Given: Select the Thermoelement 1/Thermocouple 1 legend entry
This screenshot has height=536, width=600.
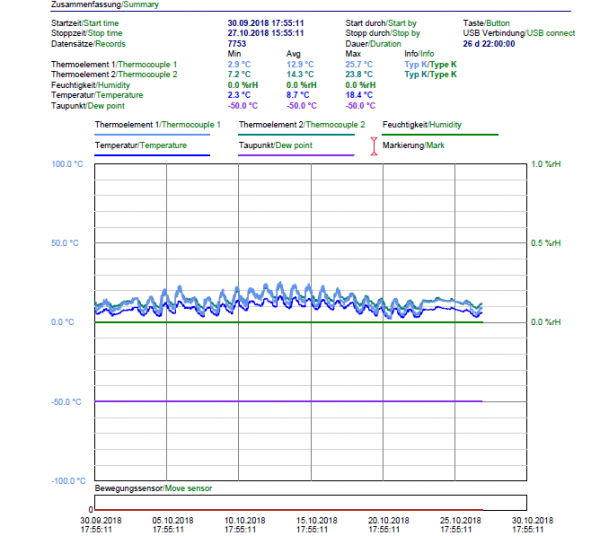Looking at the screenshot, I should [x=157, y=125].
